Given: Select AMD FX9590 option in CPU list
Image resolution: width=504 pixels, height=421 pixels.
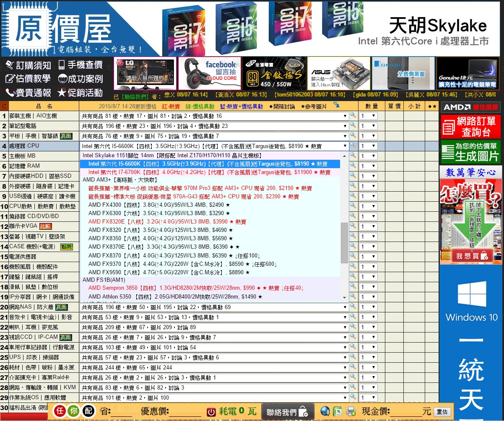Looking at the screenshot, I should point(210,272).
